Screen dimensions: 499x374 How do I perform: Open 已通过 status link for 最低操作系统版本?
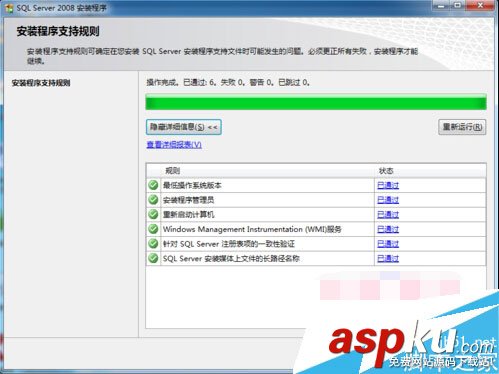pyautogui.click(x=388, y=185)
